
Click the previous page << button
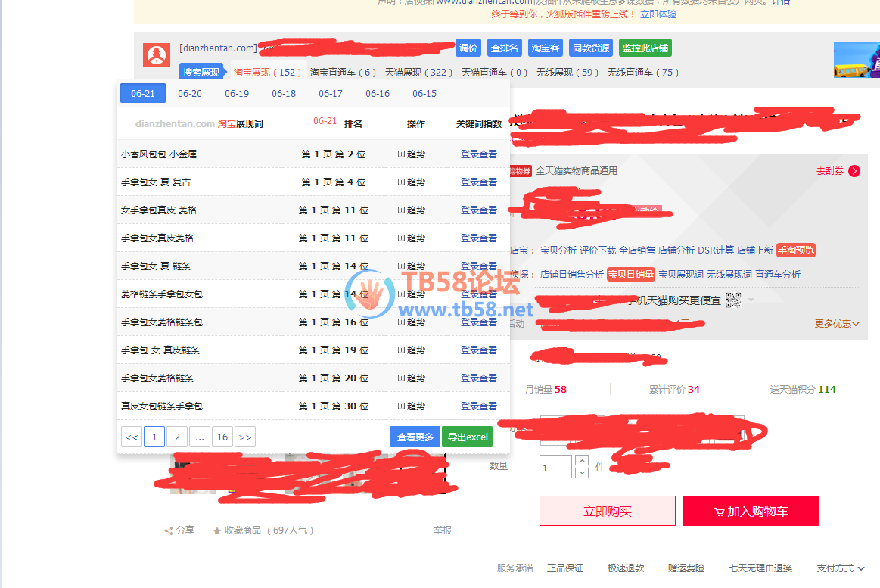pos(132,437)
